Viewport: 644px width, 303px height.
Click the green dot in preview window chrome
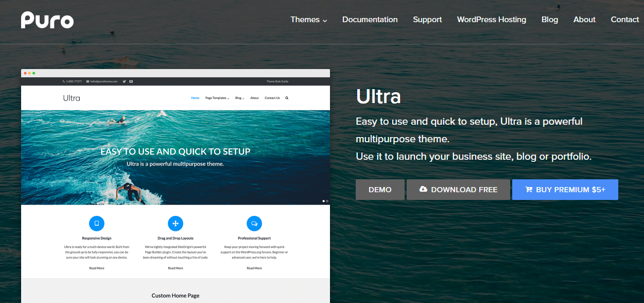[34, 73]
